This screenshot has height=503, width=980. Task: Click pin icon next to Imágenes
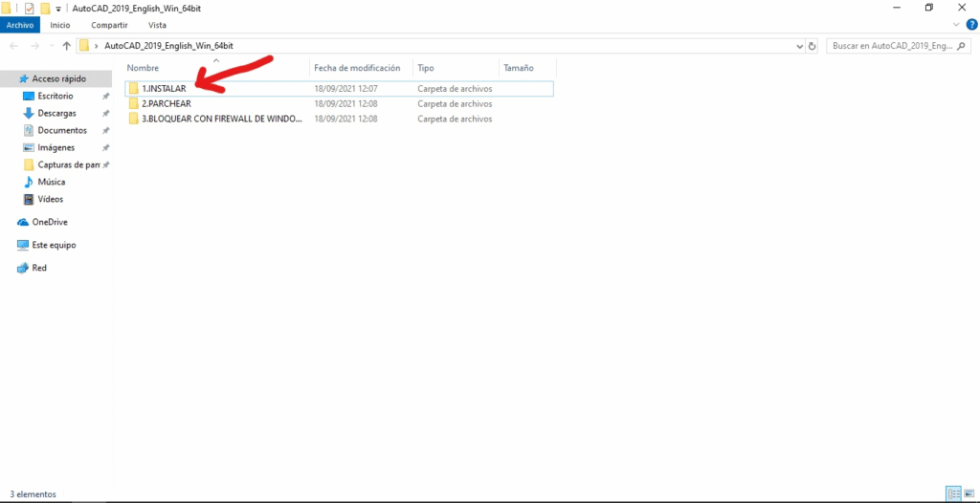tap(106, 148)
